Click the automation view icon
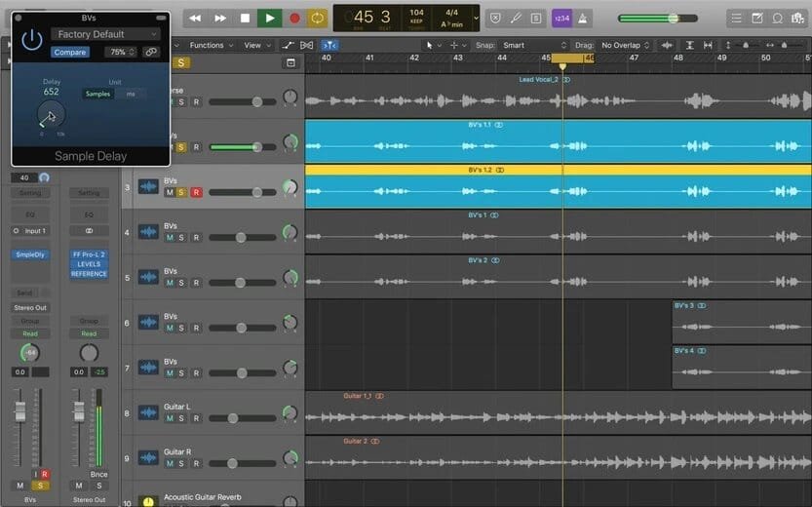 point(288,46)
